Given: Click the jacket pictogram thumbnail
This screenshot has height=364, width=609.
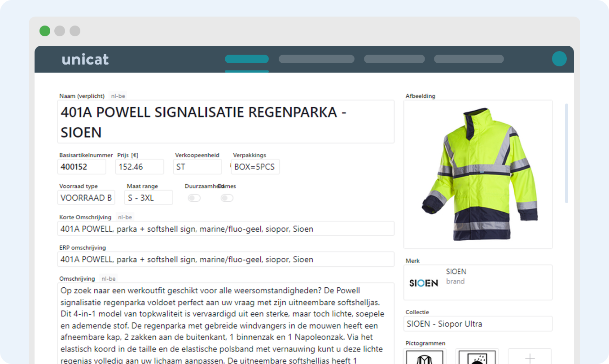Looking at the screenshot, I should coord(424,357).
